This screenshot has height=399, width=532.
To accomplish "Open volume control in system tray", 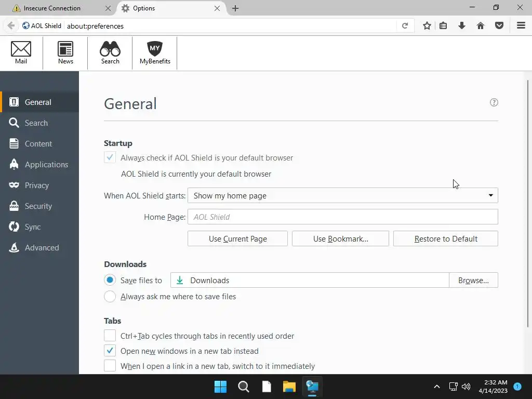I will coord(466,387).
